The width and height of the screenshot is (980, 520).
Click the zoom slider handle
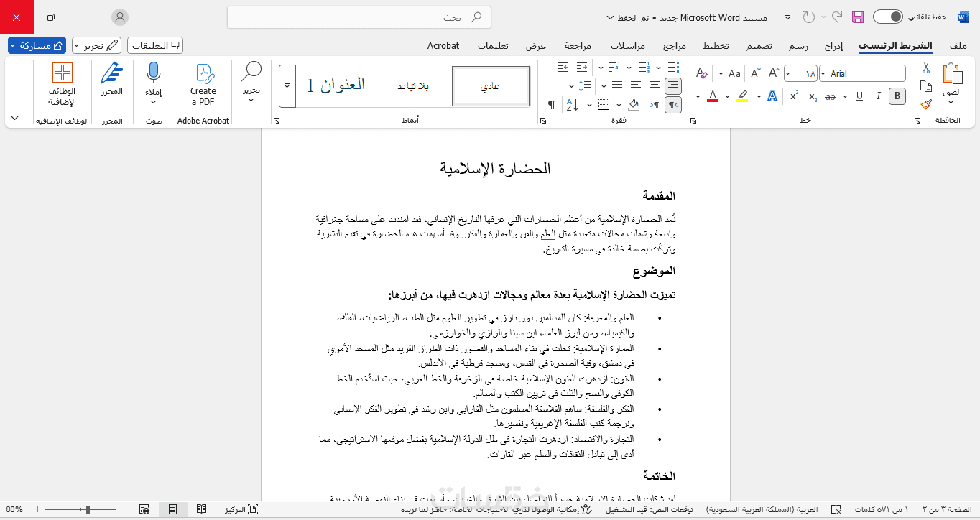click(88, 509)
